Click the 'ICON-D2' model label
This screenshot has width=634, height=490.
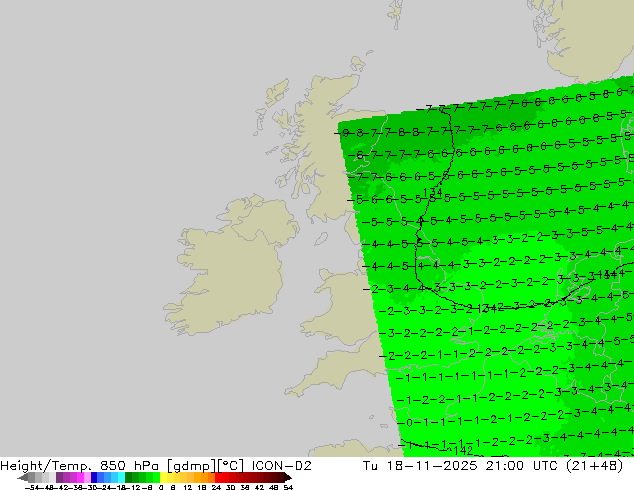[281, 466]
